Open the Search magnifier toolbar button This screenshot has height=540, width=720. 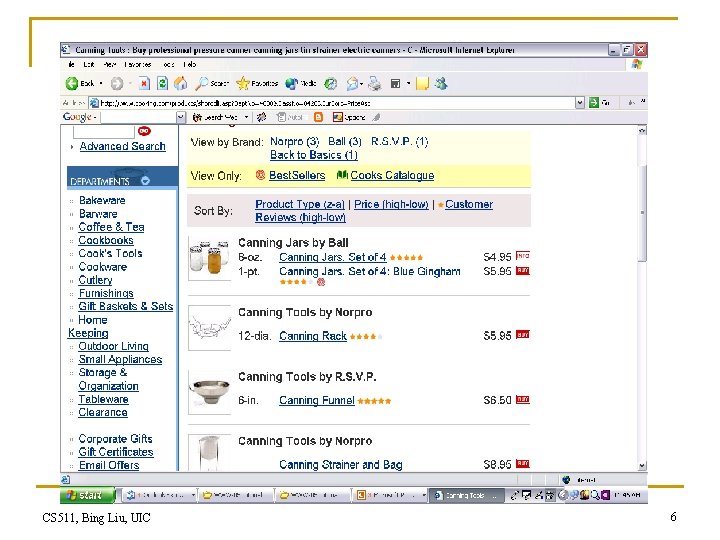(211, 83)
